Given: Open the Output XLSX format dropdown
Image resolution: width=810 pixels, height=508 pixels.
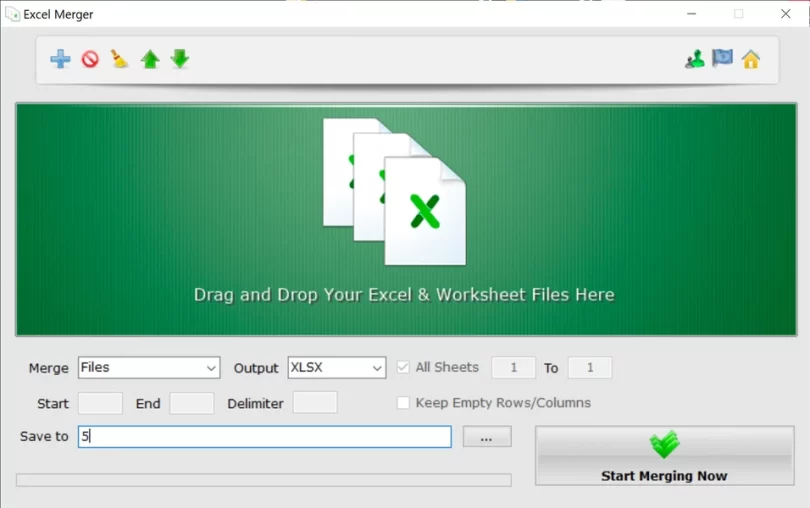Looking at the screenshot, I should coord(337,367).
